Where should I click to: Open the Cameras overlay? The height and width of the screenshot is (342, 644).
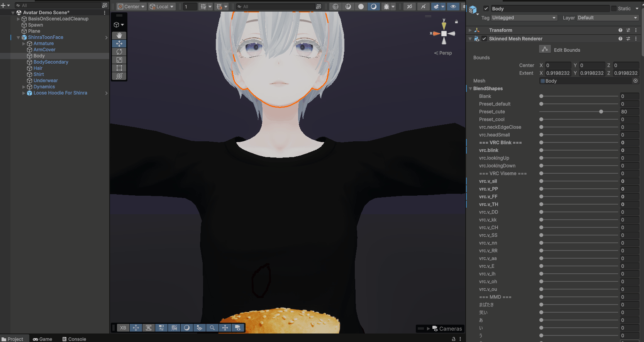[447, 329]
